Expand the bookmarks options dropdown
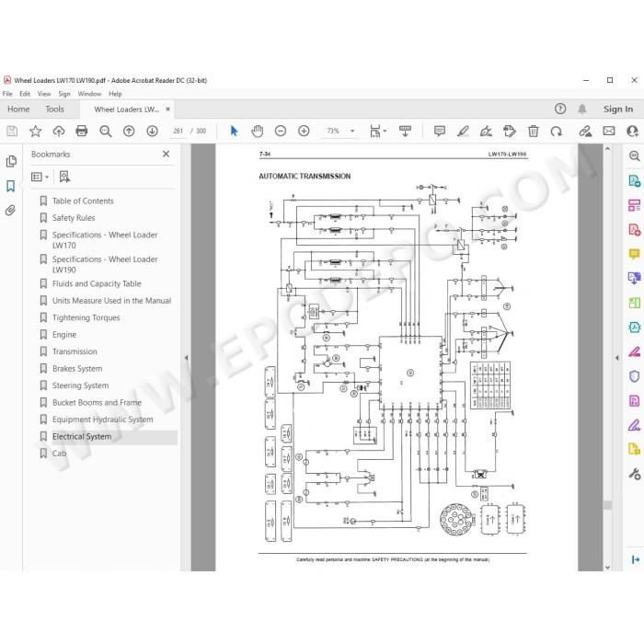 (x=40, y=177)
